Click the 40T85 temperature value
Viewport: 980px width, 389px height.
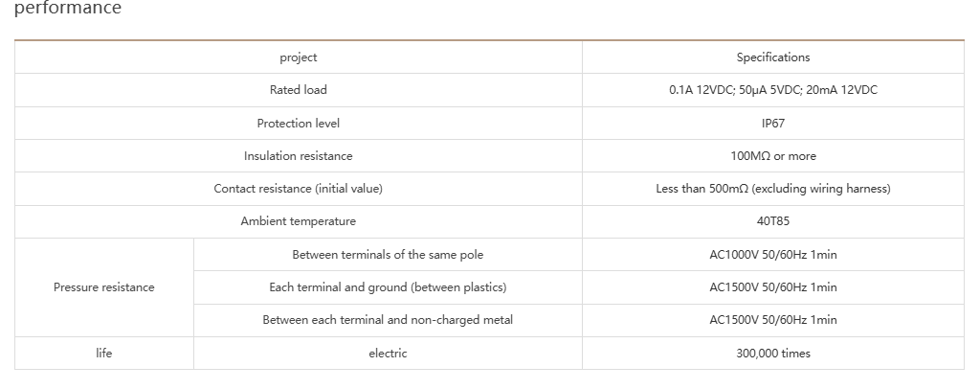click(x=772, y=221)
